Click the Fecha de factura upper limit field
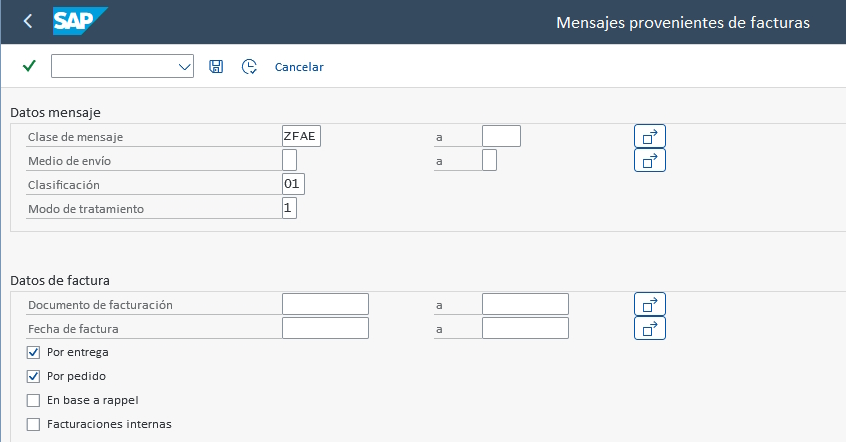Image resolution: width=846 pixels, height=442 pixels. pos(525,328)
